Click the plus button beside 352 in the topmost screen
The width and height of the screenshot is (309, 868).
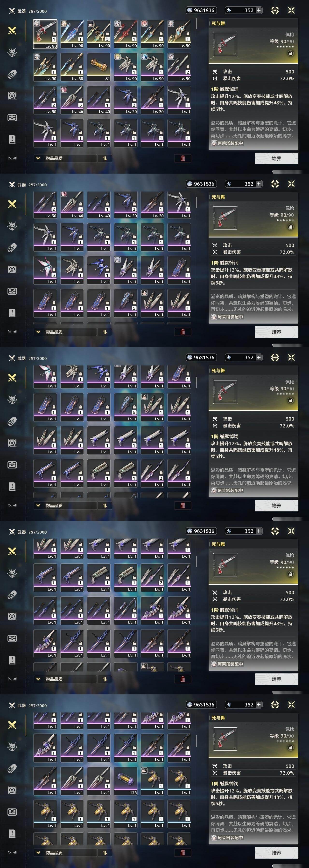click(259, 10)
